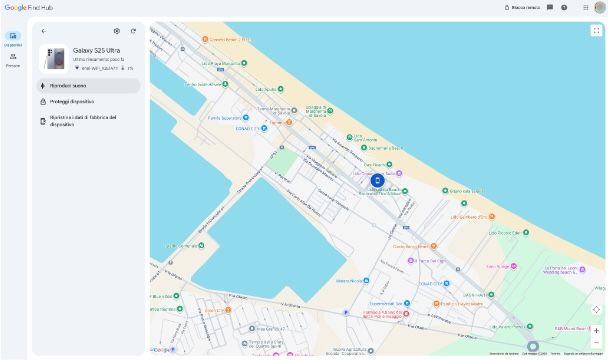610x360 pixels.
Task: Click CONAD CITY pin beside Famila Superstore
Action: [264, 128]
